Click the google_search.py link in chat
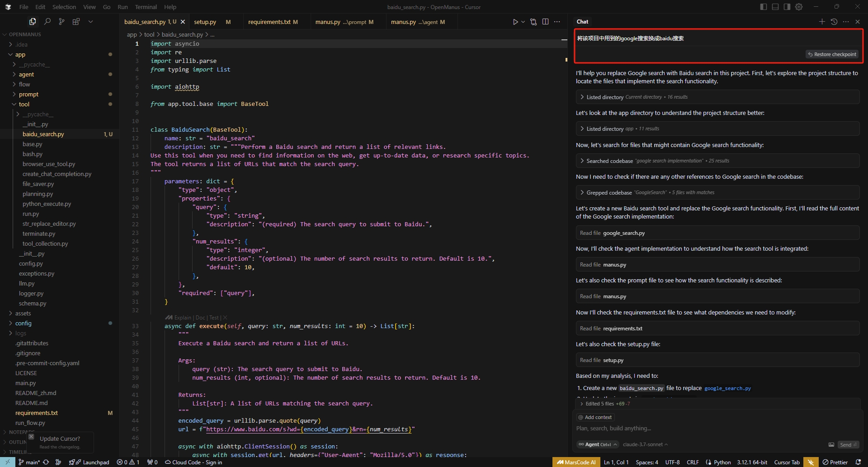This screenshot has width=868, height=467. [727, 388]
